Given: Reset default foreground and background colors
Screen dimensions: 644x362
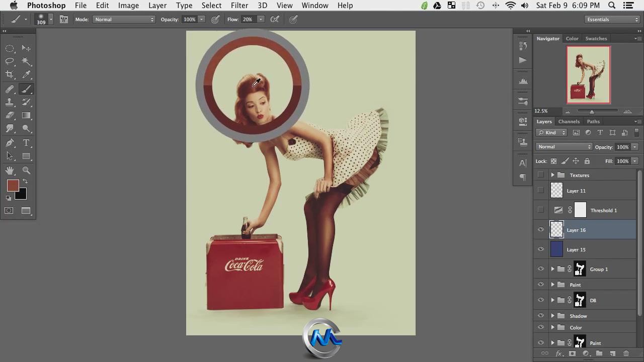Looking at the screenshot, I should [9, 198].
